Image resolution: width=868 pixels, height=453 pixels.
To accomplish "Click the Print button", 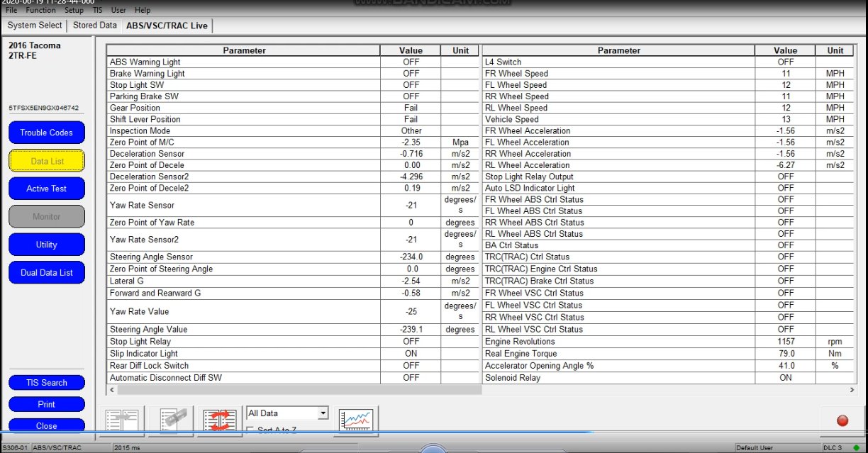I will tap(47, 404).
